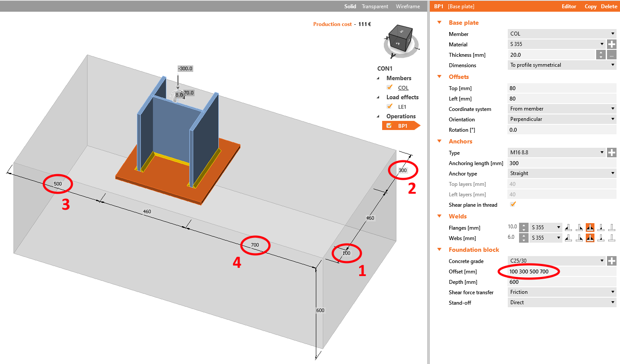Open the Stand-off dropdown
Screen dimensions: 620x364
coord(612,302)
